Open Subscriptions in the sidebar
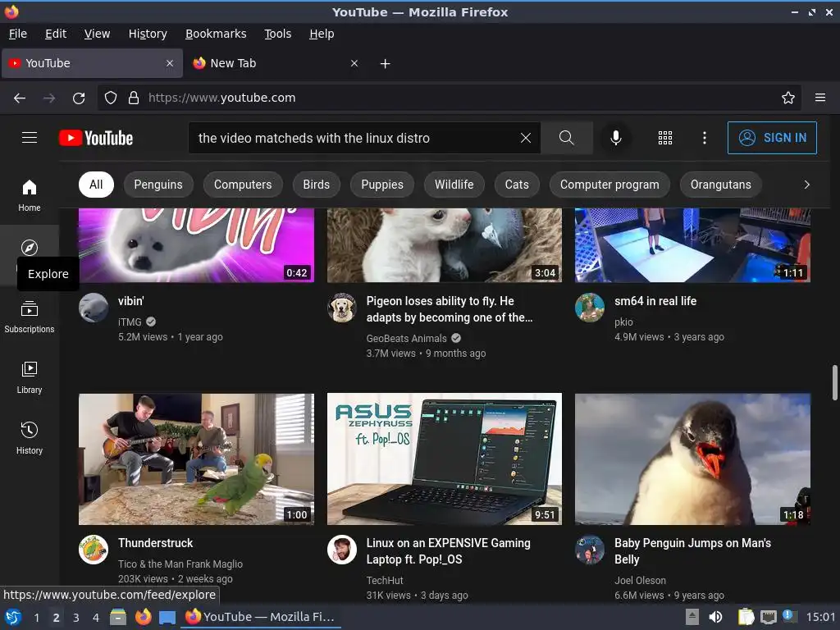The image size is (840, 630). tap(30, 317)
